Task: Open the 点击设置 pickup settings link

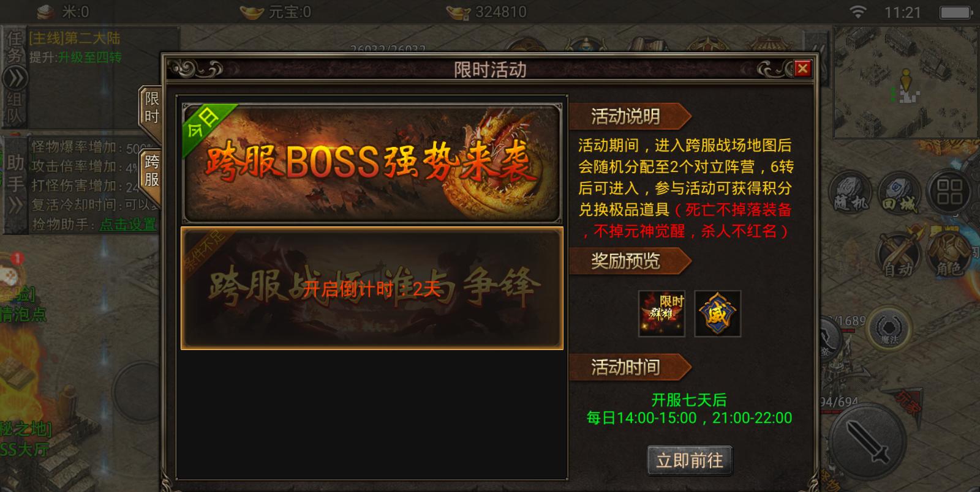Action: (x=128, y=225)
